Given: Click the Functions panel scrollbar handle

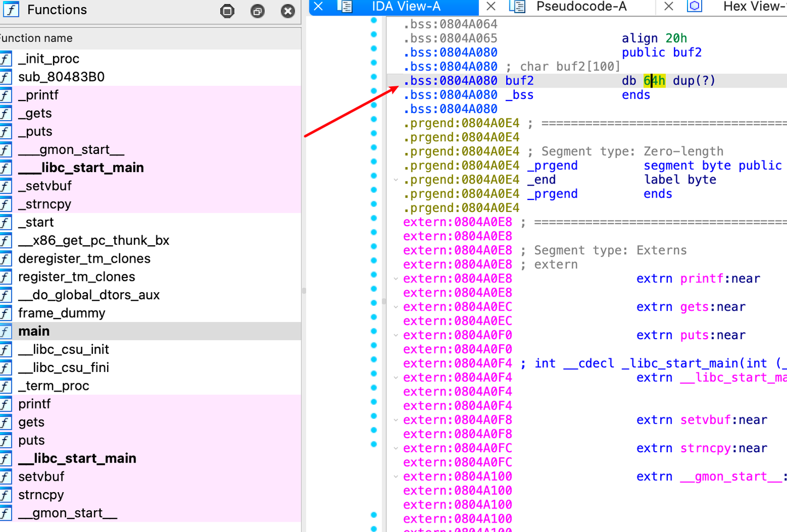Looking at the screenshot, I should 304,291.
